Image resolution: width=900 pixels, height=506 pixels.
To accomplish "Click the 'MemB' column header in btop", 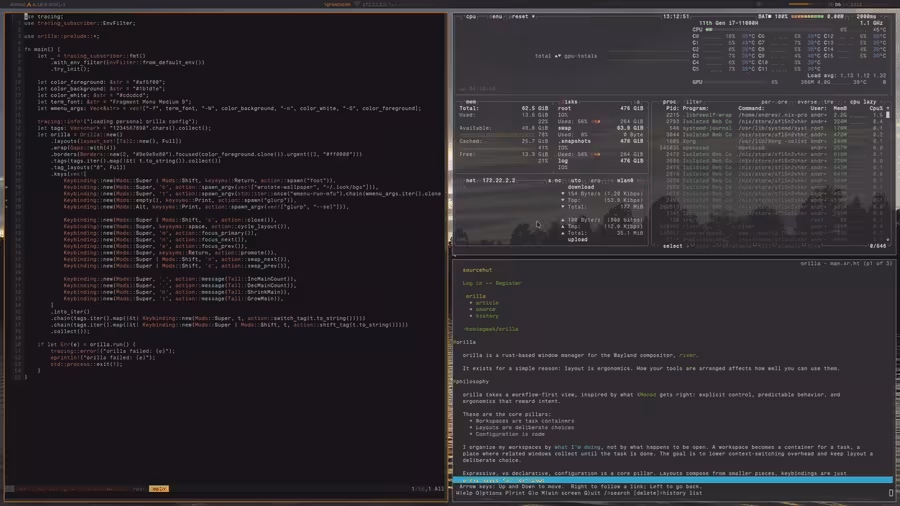I will click(840, 108).
